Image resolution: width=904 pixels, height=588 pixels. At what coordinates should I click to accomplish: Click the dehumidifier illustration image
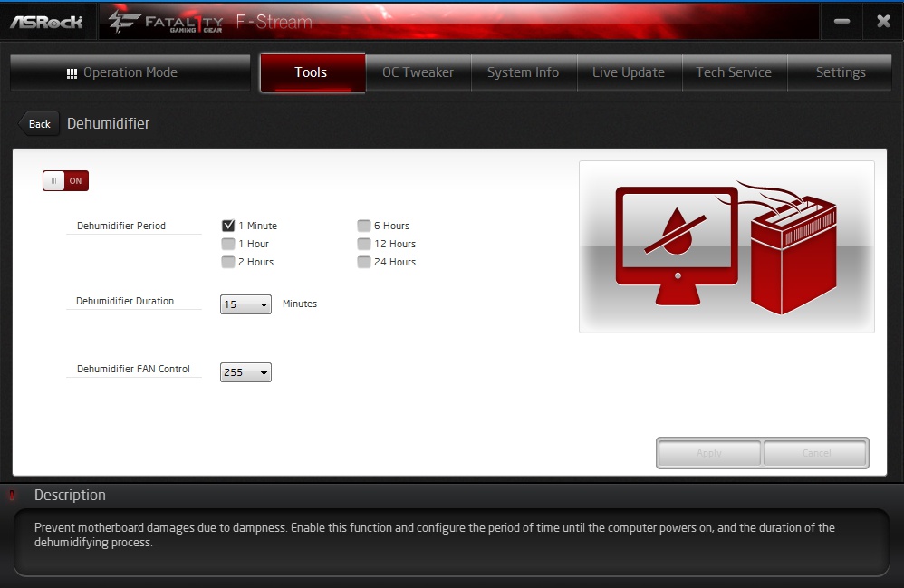(x=726, y=246)
